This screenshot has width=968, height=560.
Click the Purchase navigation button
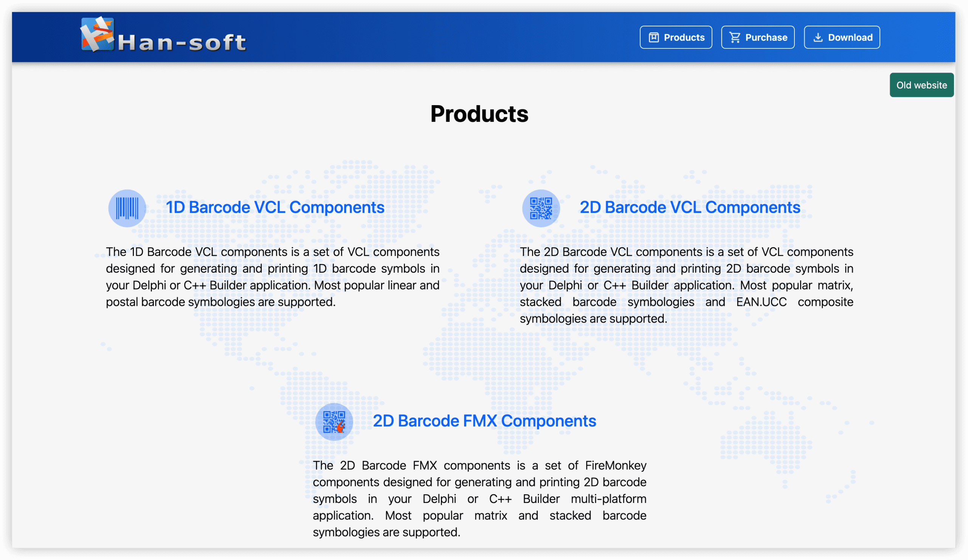[x=758, y=37]
